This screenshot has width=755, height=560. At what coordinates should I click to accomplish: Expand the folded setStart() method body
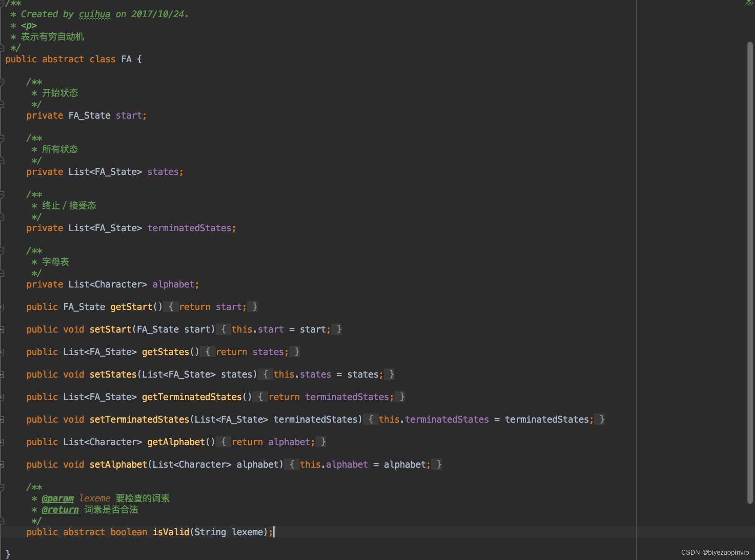click(2, 330)
